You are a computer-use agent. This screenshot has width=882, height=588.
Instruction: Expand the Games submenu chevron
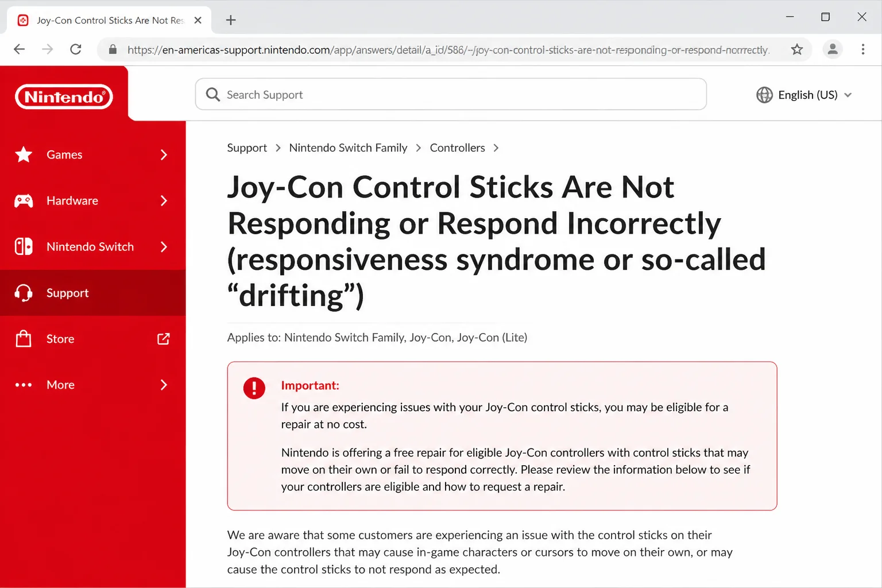point(164,154)
